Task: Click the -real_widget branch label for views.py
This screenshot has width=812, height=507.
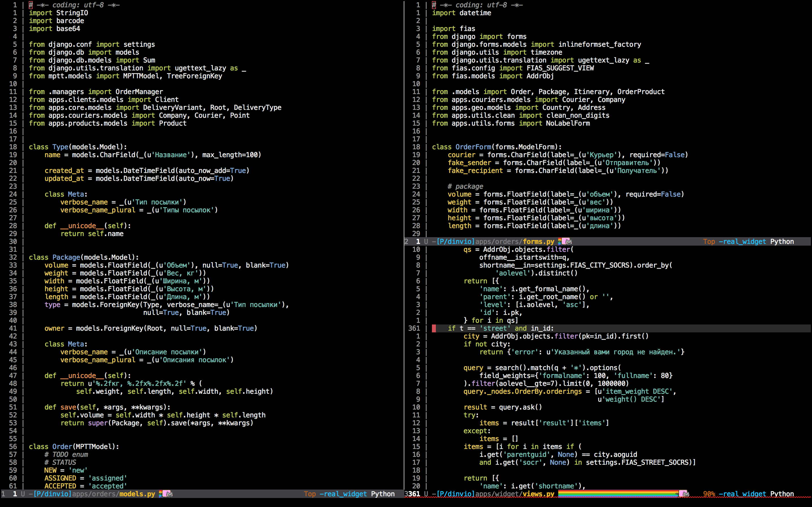Action: point(742,494)
